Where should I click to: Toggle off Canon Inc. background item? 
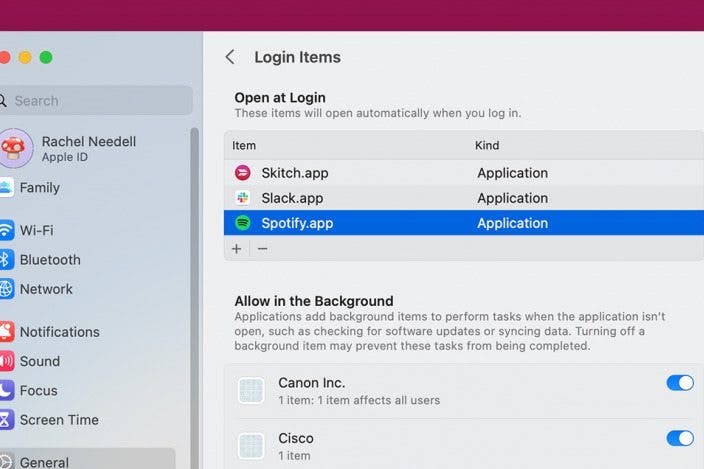pos(680,383)
